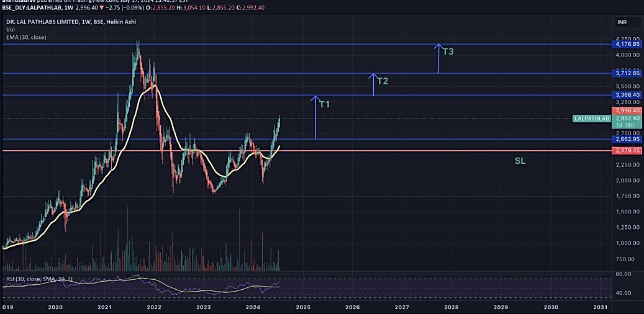Screen dimensions: 644x314
Task: Click the 4,176.85 price label
Action: (x=627, y=44)
